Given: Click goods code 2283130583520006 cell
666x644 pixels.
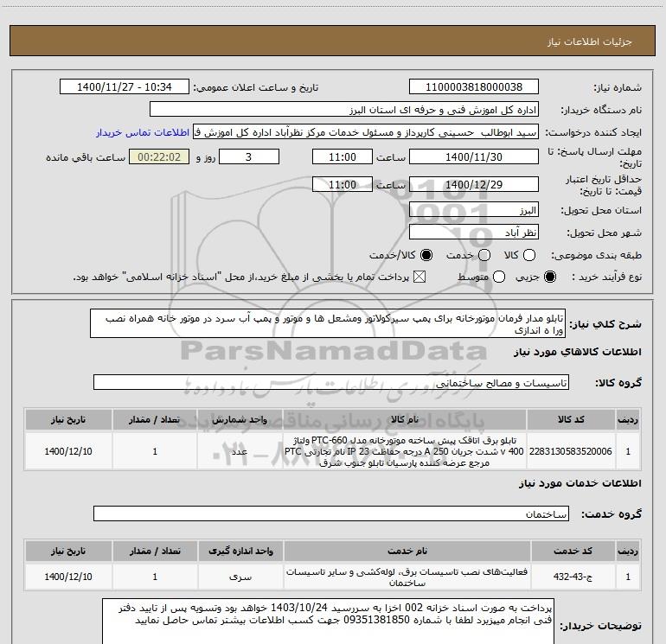Looking at the screenshot, I should click(571, 451).
